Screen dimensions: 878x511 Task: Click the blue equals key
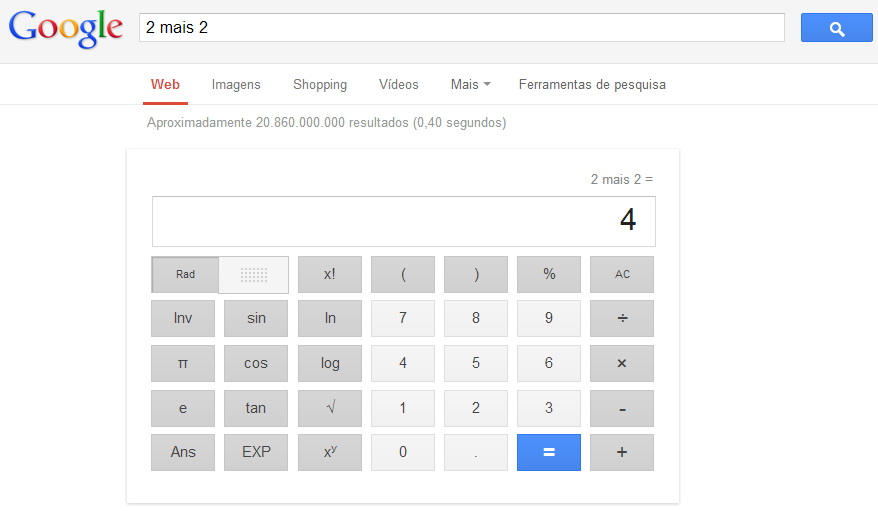(549, 452)
